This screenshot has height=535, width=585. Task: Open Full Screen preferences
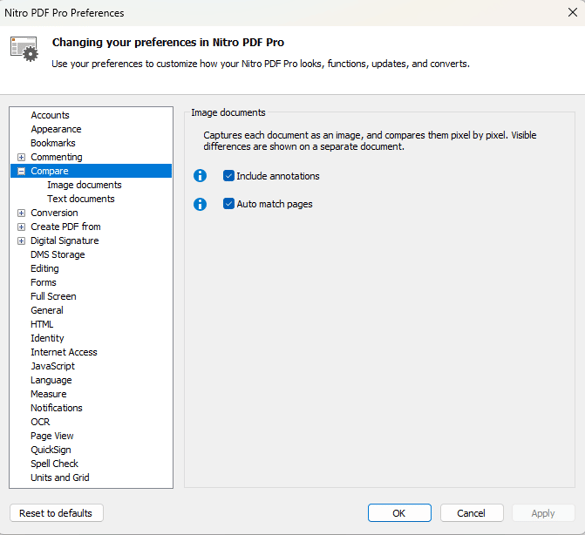pyautogui.click(x=53, y=297)
